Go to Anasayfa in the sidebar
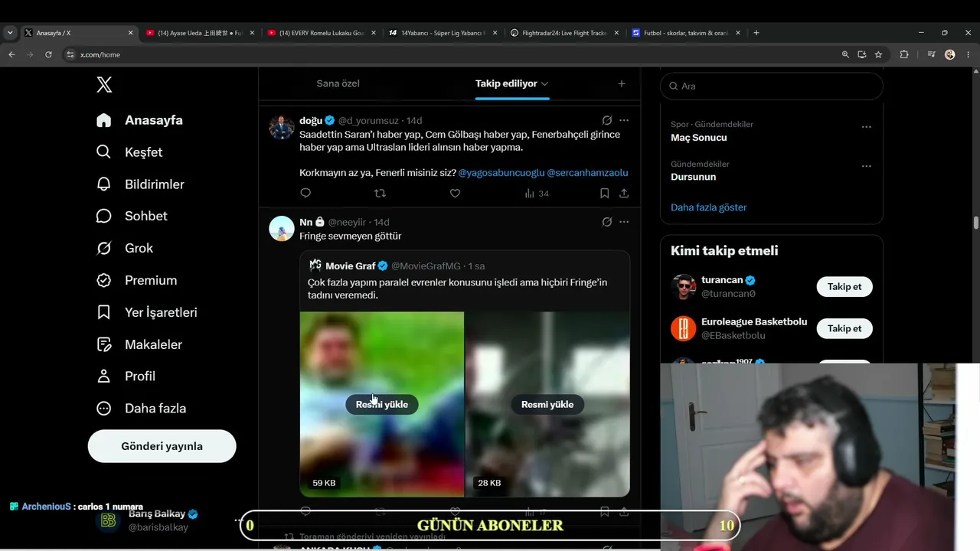This screenshot has width=980, height=551. pos(139,120)
